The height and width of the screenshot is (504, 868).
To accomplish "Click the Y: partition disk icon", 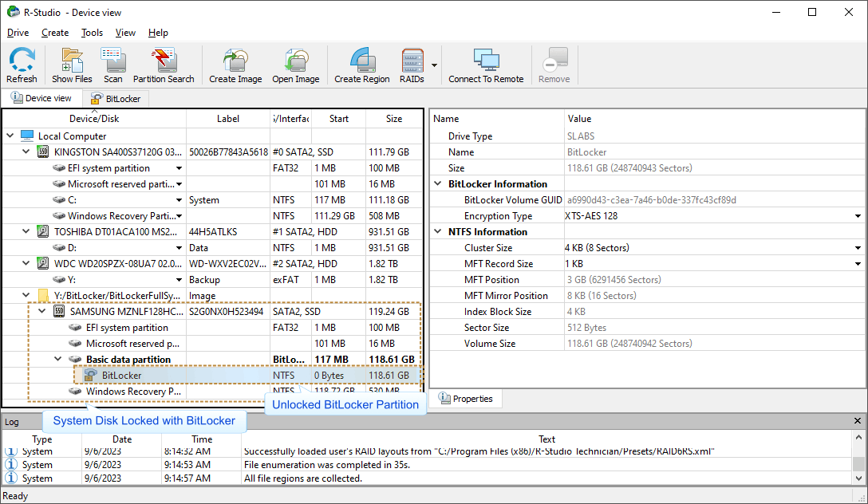I will point(59,279).
